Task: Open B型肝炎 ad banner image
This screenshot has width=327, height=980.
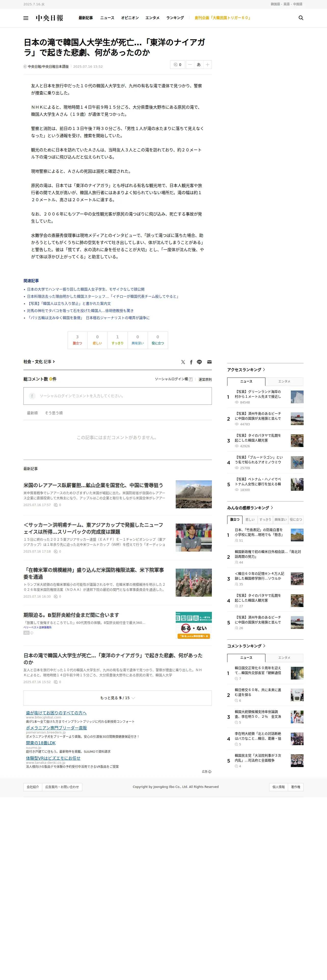Action: pyautogui.click(x=194, y=625)
